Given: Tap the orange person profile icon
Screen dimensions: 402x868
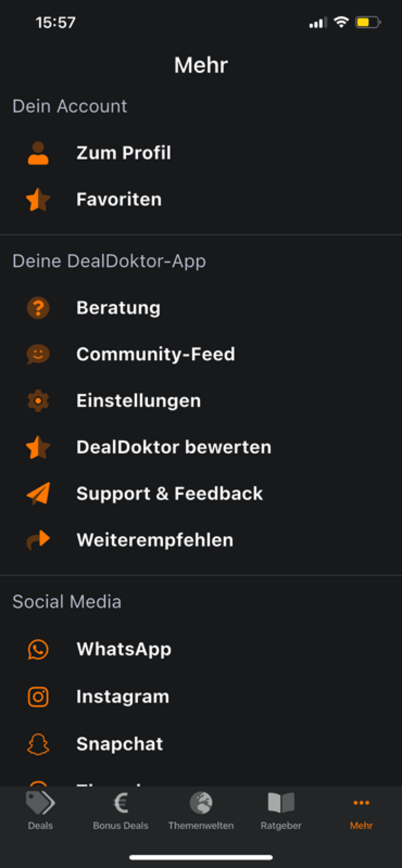Looking at the screenshot, I should click(x=38, y=153).
